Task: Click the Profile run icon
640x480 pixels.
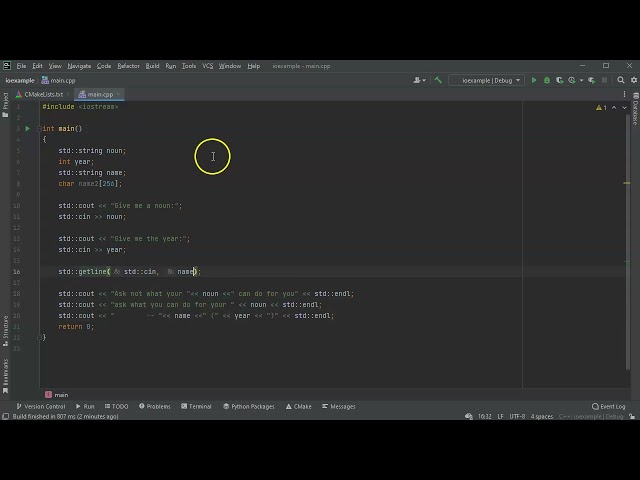Action: [x=572, y=80]
